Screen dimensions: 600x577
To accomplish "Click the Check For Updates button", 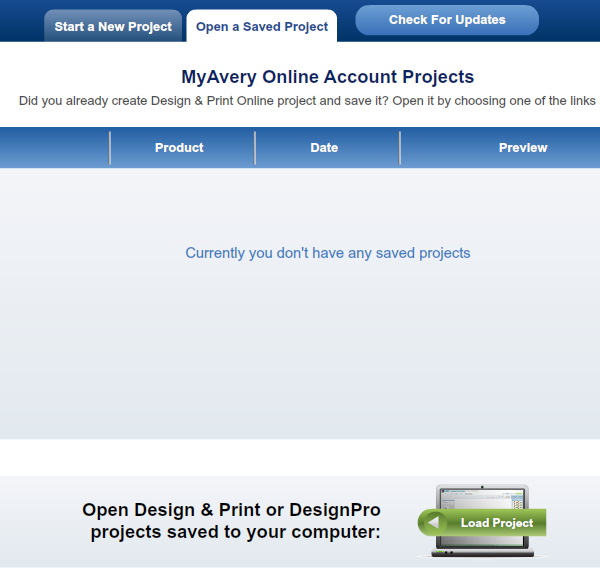I will click(x=447, y=20).
